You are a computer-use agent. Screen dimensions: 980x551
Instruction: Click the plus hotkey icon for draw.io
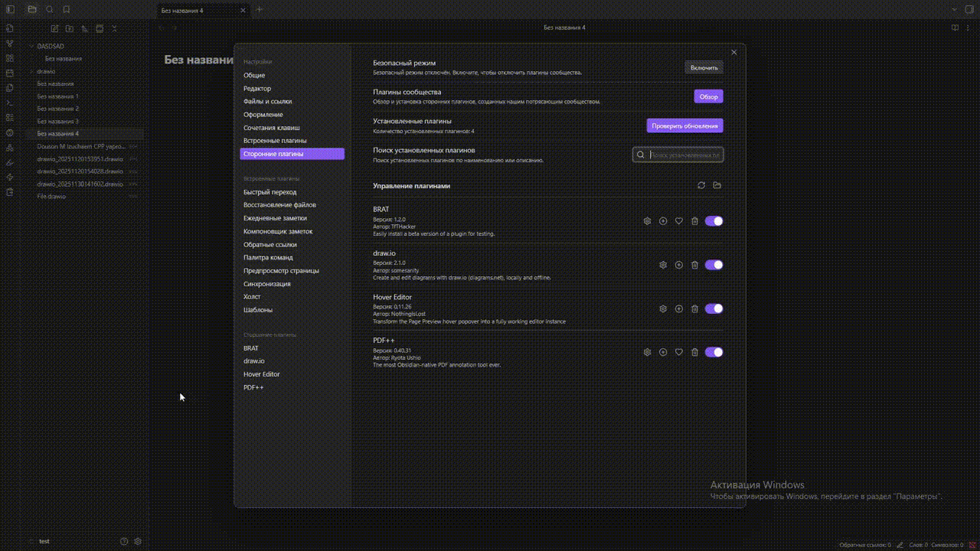point(679,265)
